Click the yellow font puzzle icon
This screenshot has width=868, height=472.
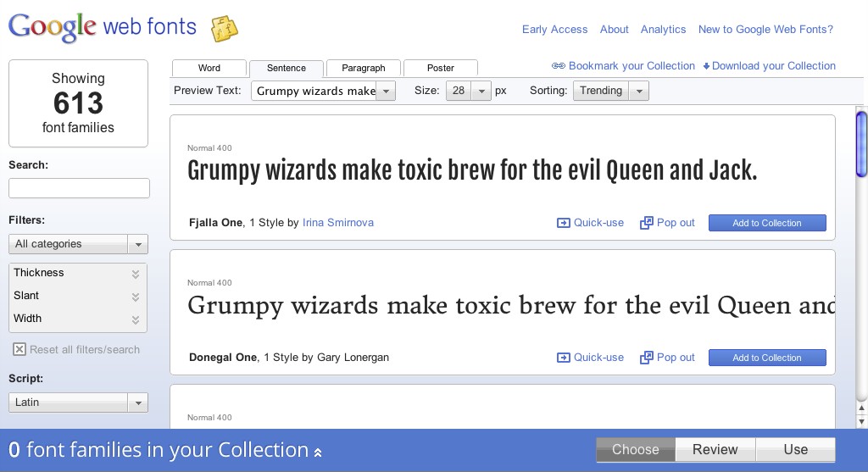(224, 29)
